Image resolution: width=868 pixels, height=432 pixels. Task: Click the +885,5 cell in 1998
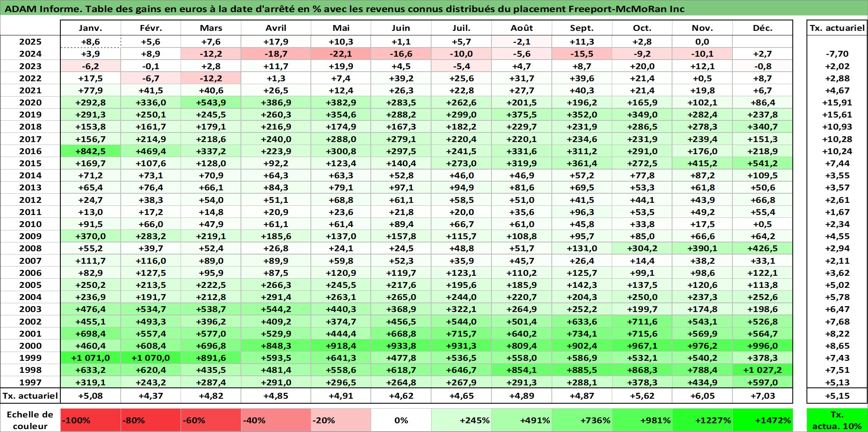[582, 370]
